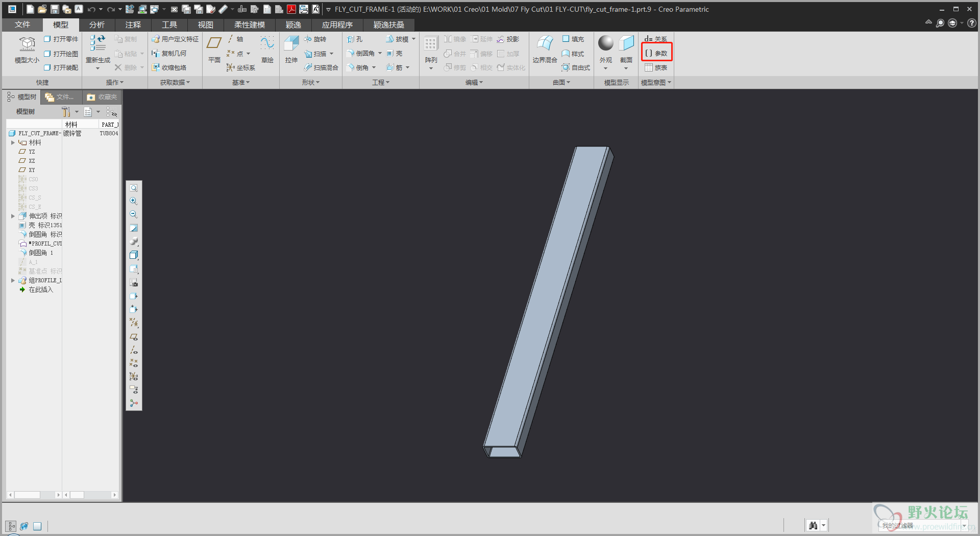Screen dimensions: 980x536
Task: Select 壳 标识1351 in model tree
Action: [40, 225]
